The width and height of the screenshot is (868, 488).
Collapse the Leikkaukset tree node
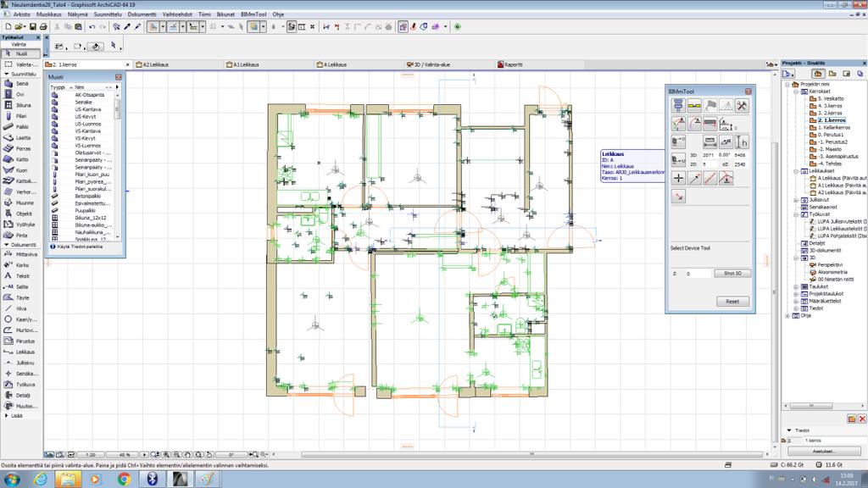coord(796,171)
